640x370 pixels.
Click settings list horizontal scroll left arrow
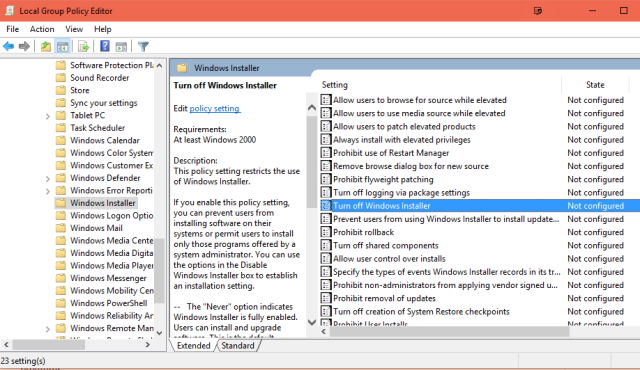click(x=324, y=331)
